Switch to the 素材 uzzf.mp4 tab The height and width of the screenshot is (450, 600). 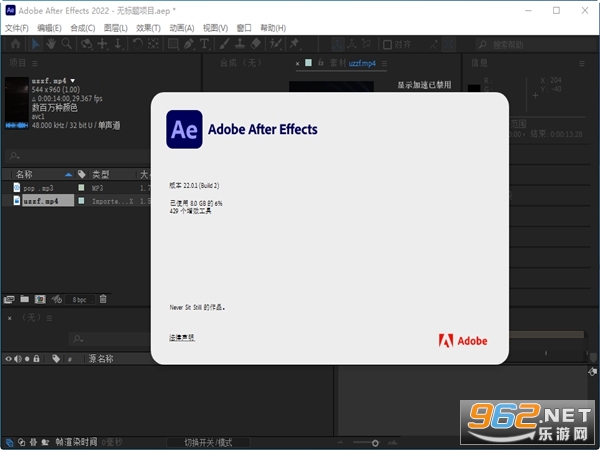click(x=352, y=63)
